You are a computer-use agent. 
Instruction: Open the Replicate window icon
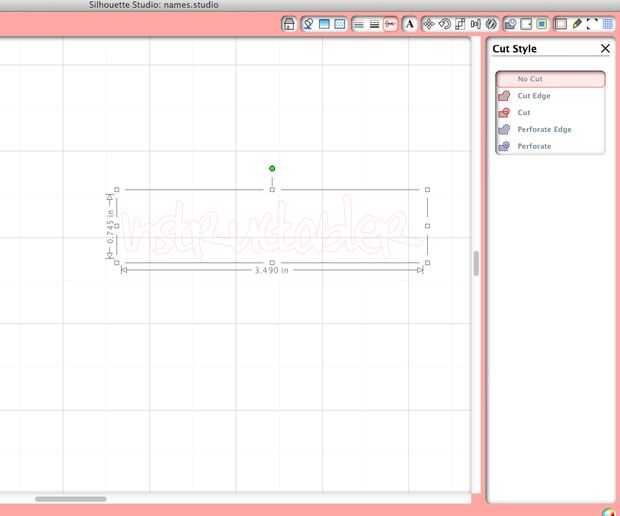point(491,24)
